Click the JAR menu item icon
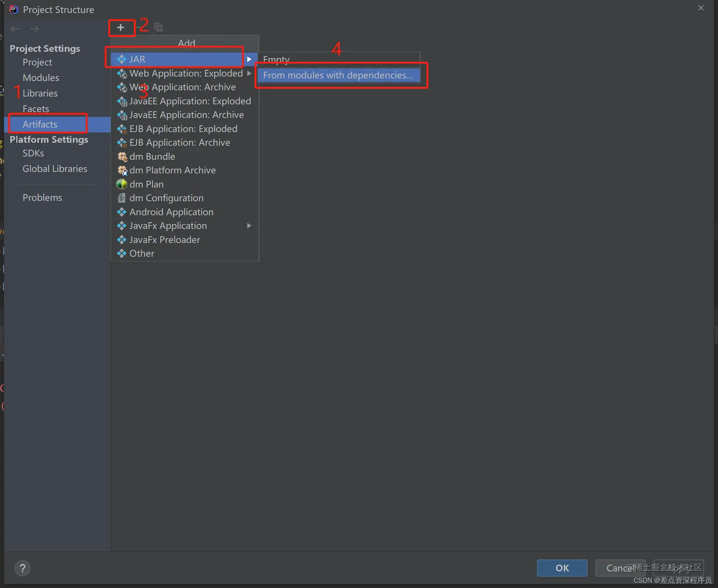The height and width of the screenshot is (588, 718). click(x=122, y=59)
